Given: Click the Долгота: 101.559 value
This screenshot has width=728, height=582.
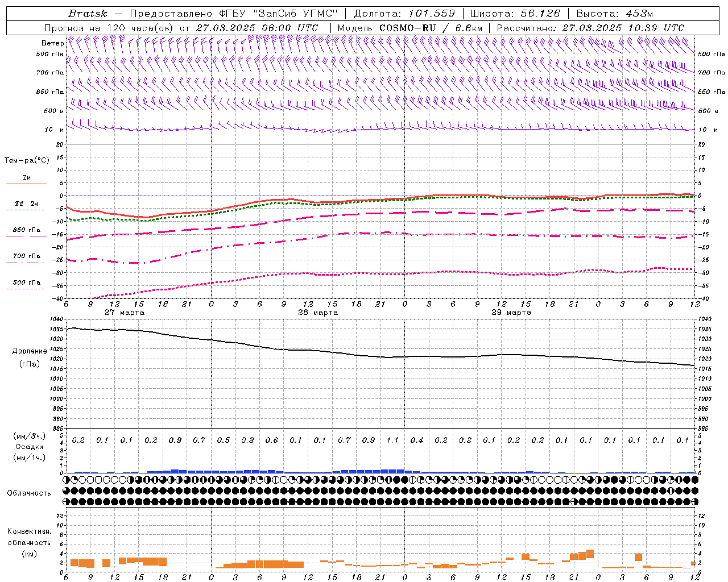Looking at the screenshot, I should [x=404, y=14].
